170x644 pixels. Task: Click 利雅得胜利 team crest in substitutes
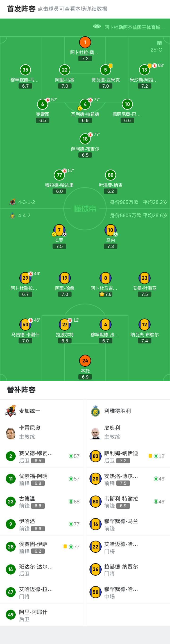click(95, 411)
